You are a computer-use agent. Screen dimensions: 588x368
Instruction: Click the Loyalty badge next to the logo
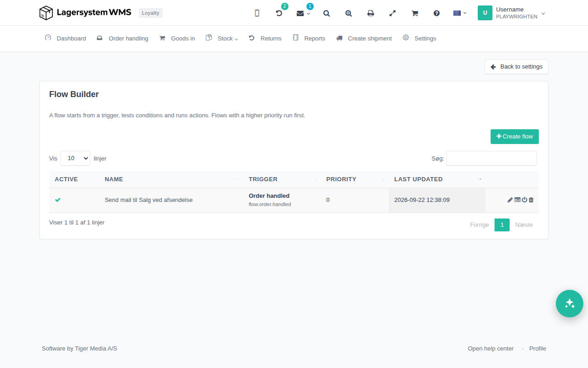pos(151,13)
